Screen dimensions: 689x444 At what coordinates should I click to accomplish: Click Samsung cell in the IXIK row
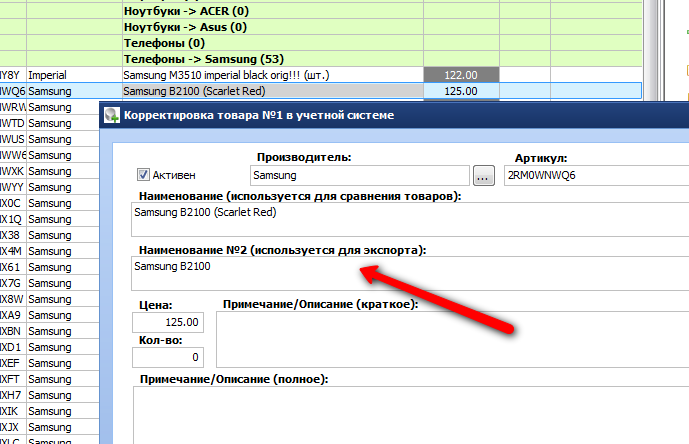coord(63,411)
